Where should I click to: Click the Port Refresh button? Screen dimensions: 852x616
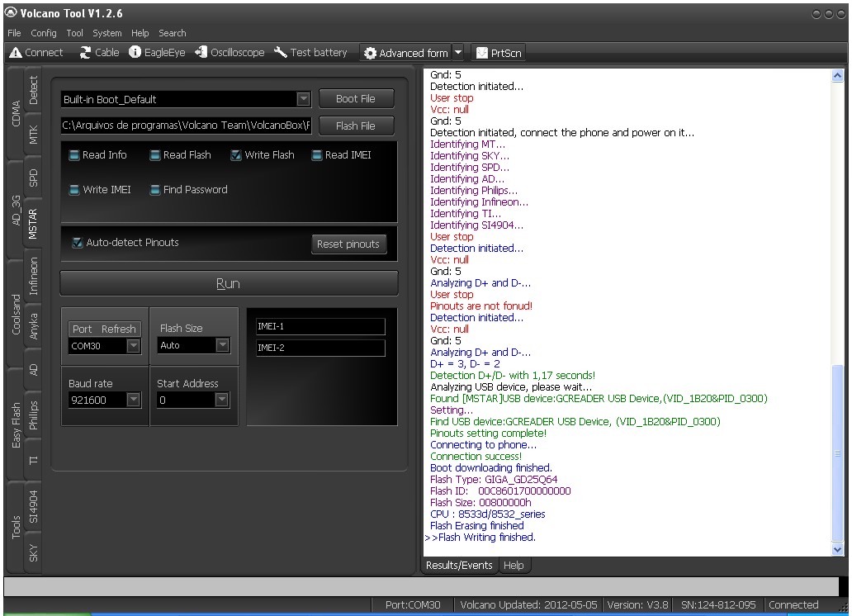click(x=104, y=329)
